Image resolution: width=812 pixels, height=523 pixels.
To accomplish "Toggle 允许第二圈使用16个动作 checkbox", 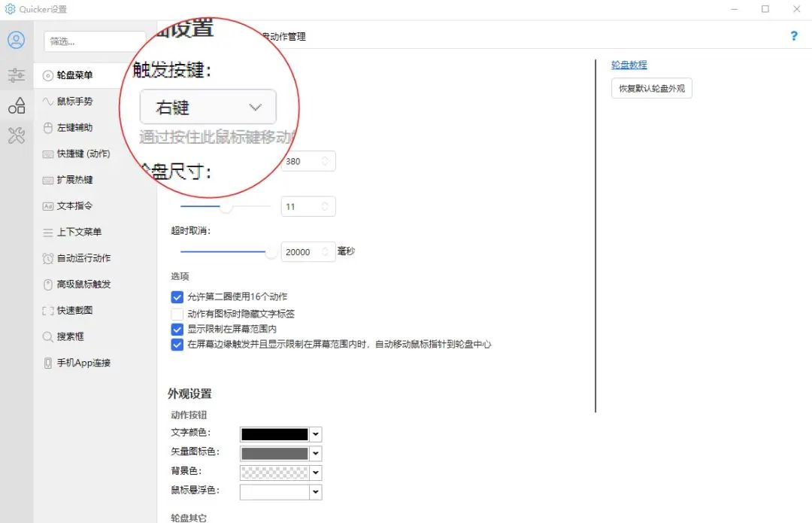I will (x=177, y=297).
